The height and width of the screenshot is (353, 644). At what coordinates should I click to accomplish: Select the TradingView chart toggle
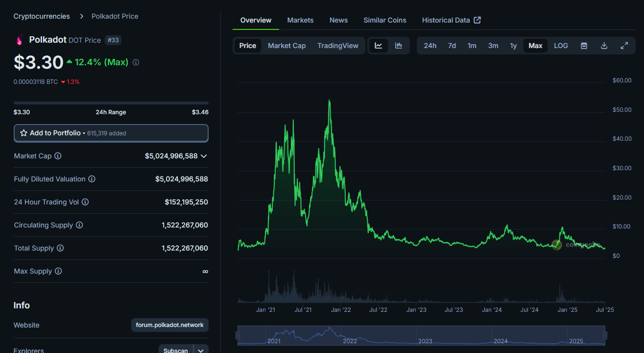[338, 46]
